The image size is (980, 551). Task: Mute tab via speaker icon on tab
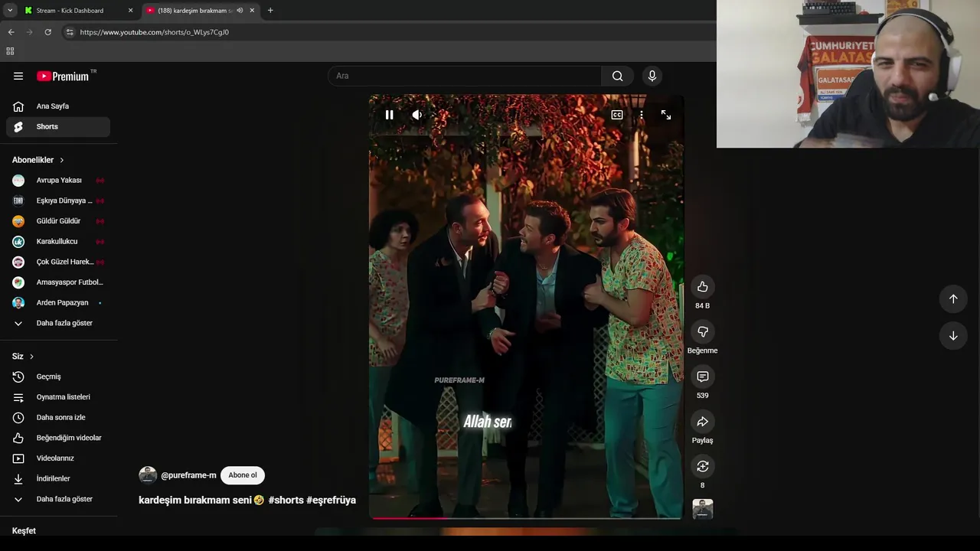pyautogui.click(x=240, y=11)
